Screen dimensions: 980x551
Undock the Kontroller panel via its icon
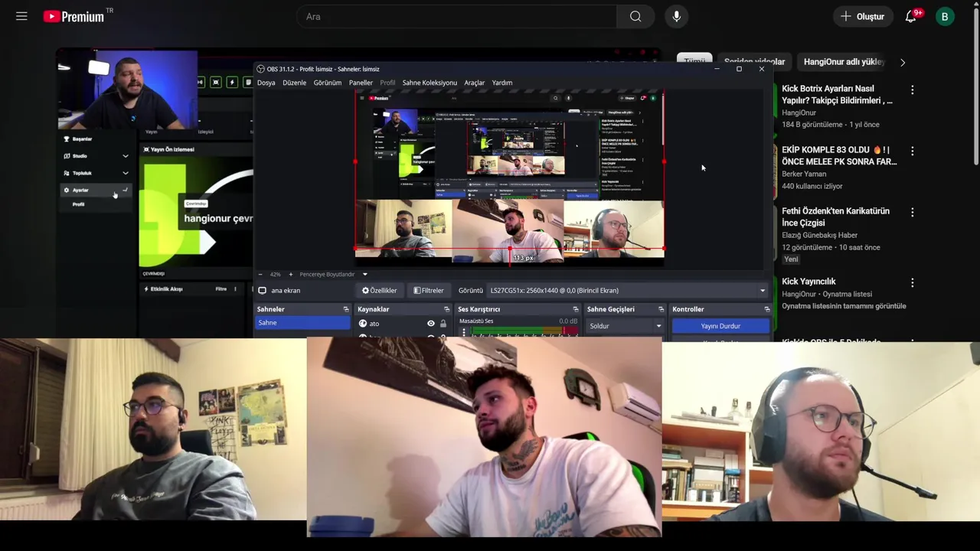(x=767, y=309)
